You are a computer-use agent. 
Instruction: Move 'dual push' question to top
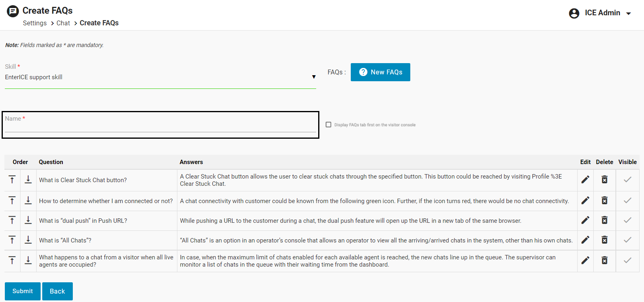[x=12, y=220]
